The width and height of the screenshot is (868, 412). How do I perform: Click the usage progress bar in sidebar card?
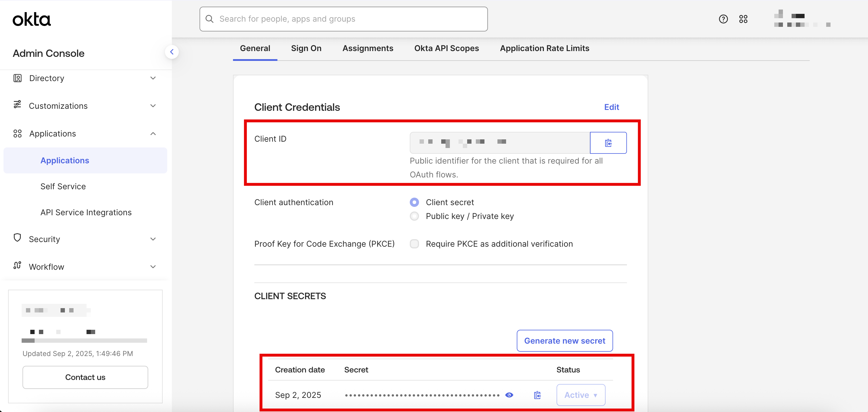coord(84,340)
